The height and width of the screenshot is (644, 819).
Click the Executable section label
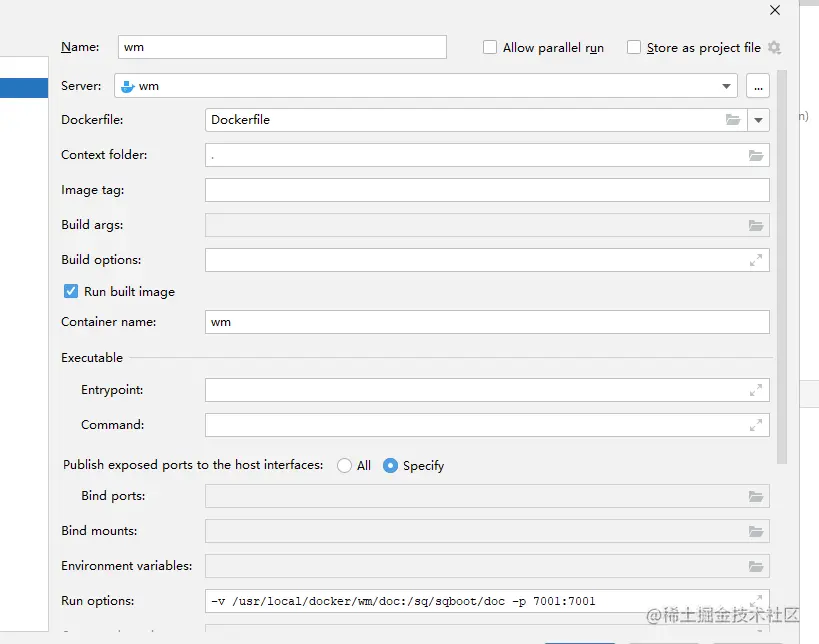92,358
